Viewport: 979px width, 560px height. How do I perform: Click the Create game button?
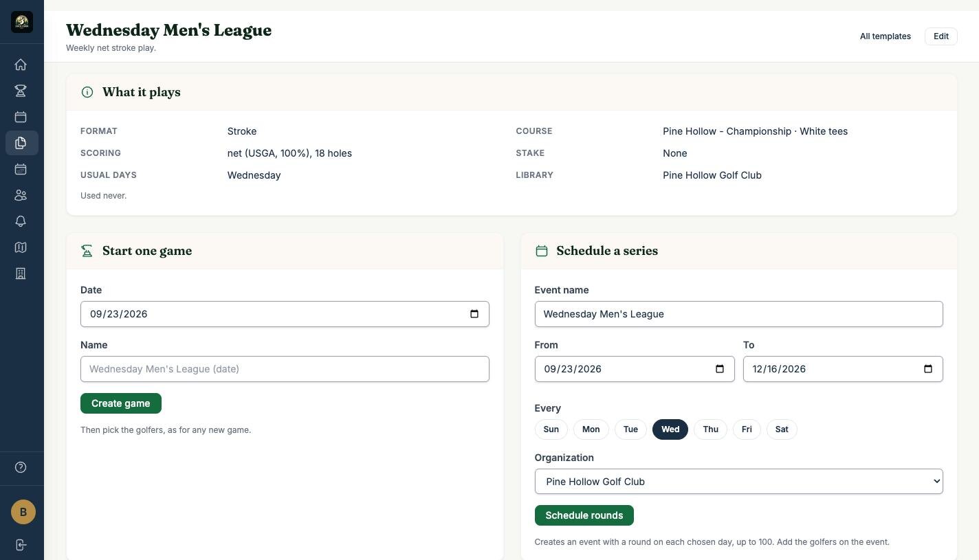click(121, 403)
